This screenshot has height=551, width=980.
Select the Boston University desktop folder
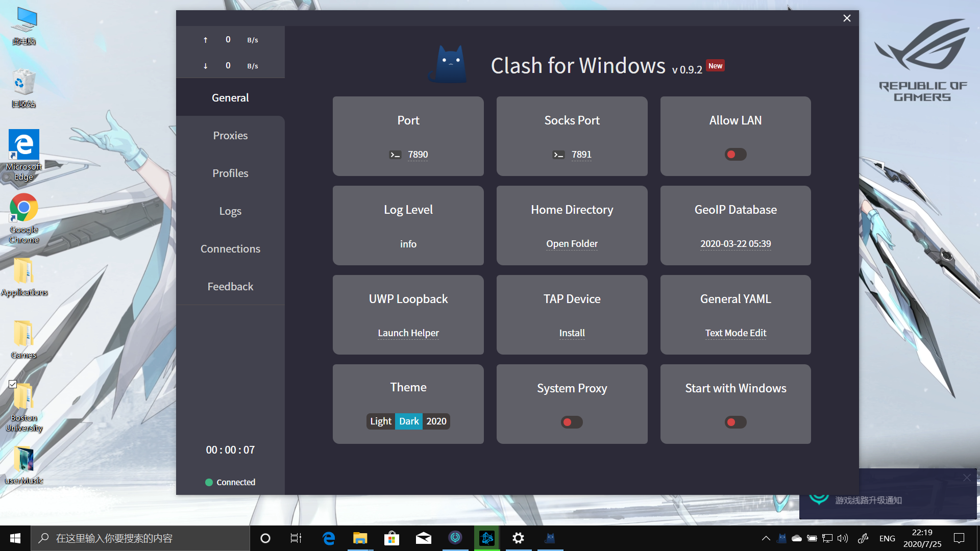[x=24, y=407]
